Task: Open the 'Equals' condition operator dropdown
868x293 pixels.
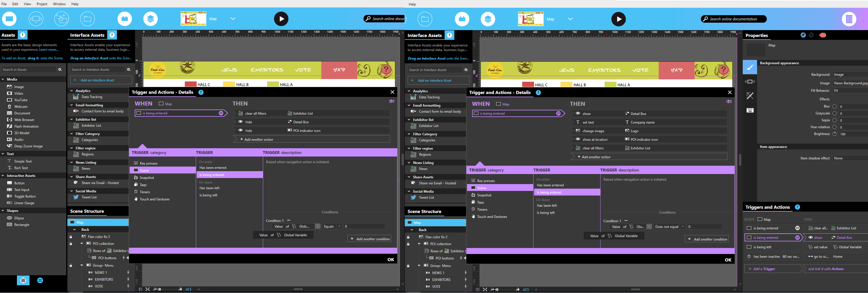Action: pos(339,226)
